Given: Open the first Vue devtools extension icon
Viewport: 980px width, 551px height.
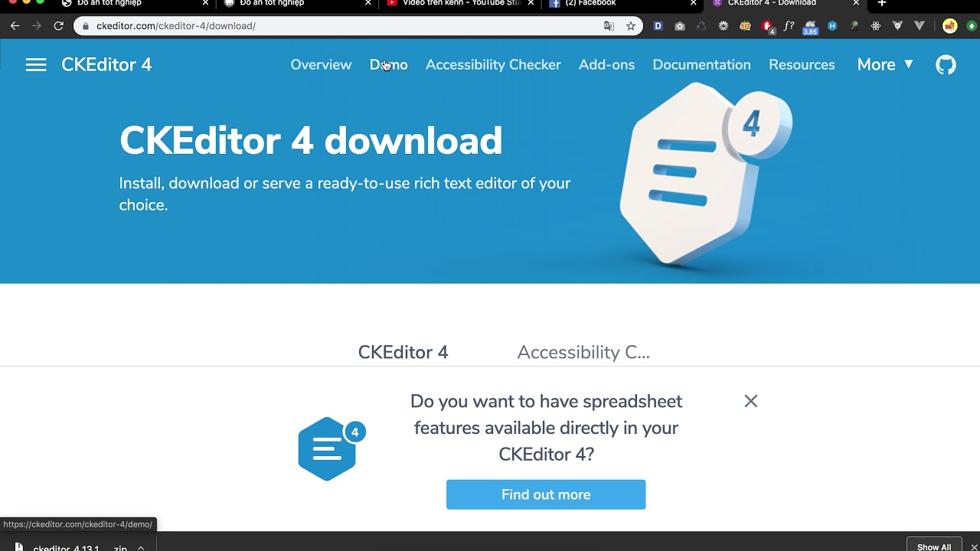Looking at the screenshot, I should click(898, 26).
